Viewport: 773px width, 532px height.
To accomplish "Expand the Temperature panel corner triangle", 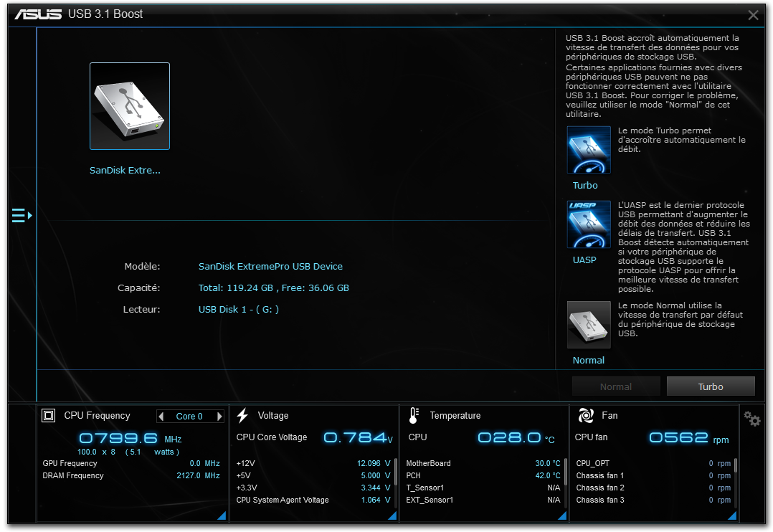I will (x=562, y=516).
